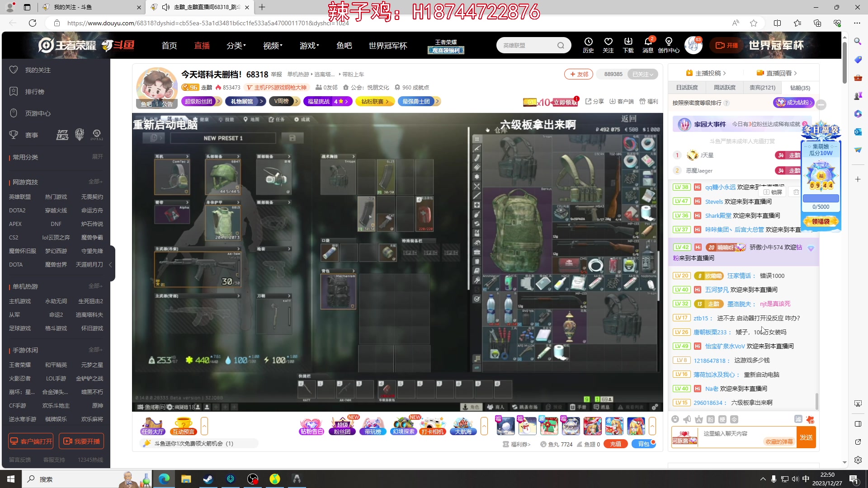The width and height of the screenshot is (868, 488).
Task: Open 钻粉告白 diamond icon
Action: (311, 426)
